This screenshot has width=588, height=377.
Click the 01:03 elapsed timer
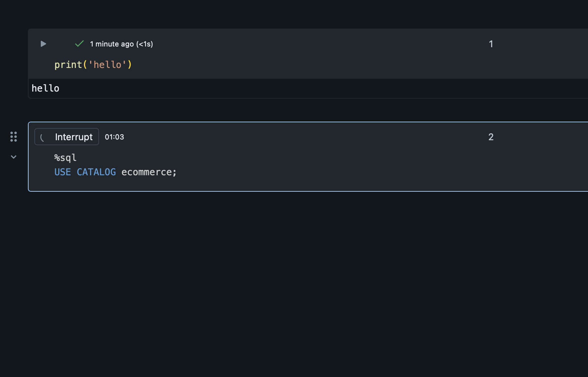coord(114,137)
